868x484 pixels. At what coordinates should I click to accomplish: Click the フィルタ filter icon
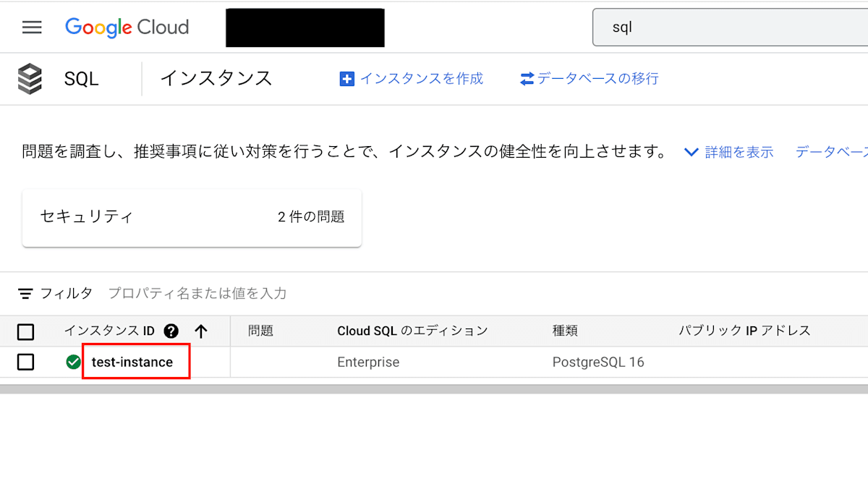tap(25, 294)
